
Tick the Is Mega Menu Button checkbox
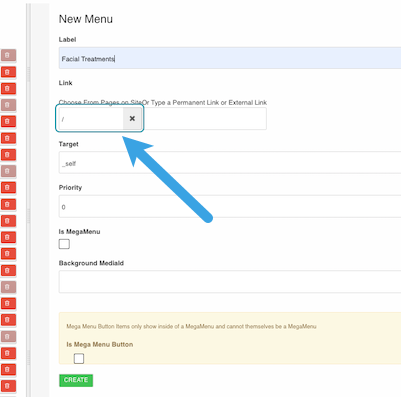(79, 359)
